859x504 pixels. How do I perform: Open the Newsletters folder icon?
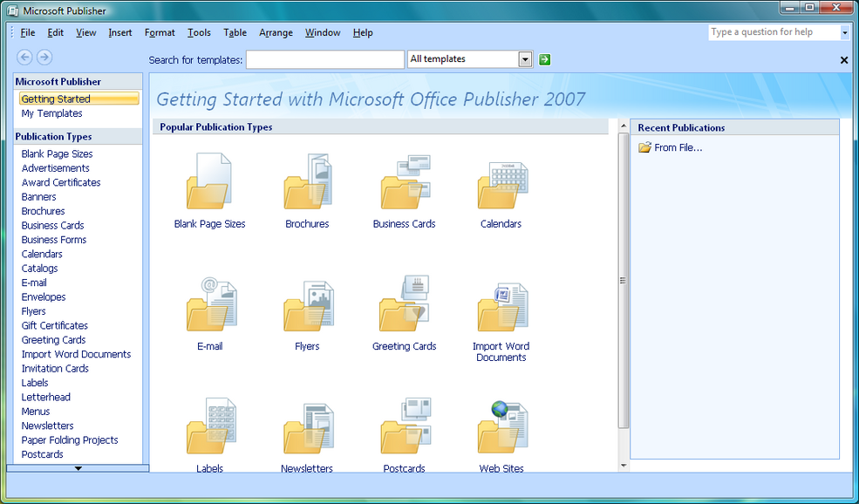pyautogui.click(x=308, y=428)
